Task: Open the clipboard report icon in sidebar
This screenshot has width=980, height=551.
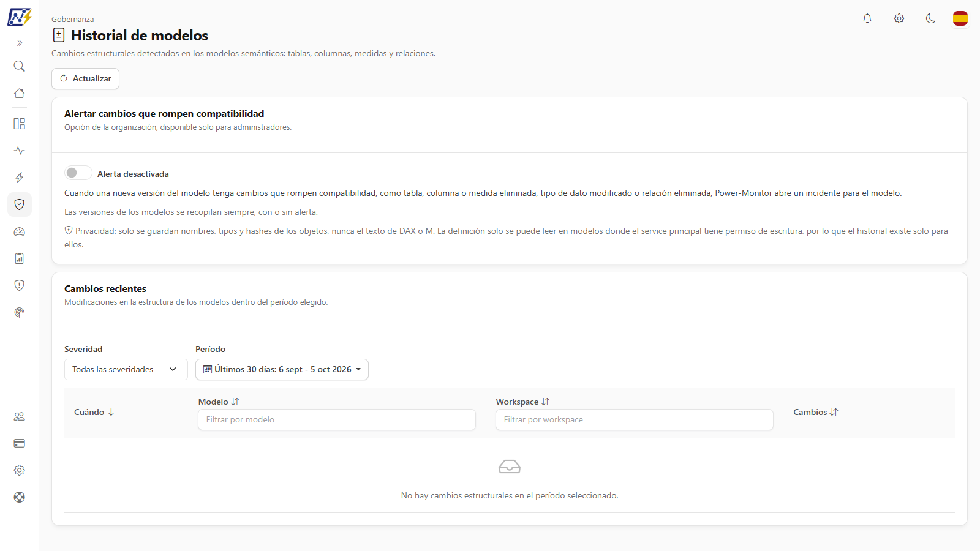Action: click(20, 258)
